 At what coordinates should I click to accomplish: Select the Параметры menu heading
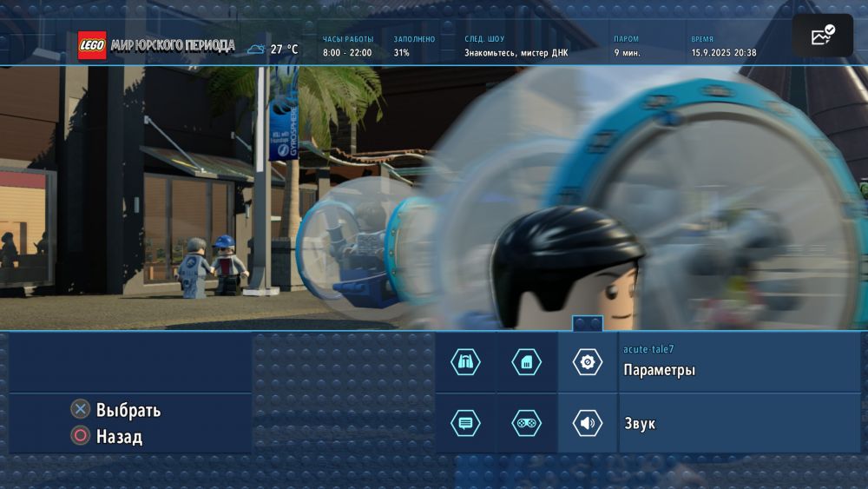(660, 370)
